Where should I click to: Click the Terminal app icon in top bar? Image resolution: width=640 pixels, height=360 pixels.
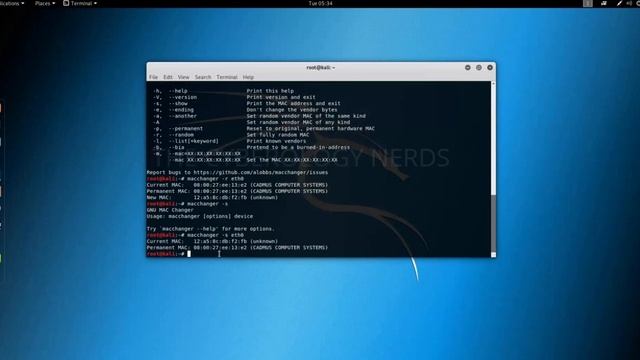click(x=66, y=3)
